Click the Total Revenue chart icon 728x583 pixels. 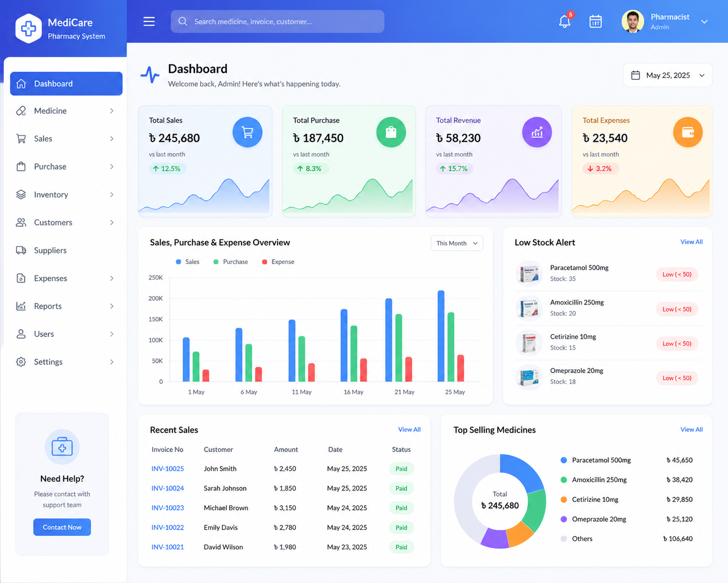(537, 132)
